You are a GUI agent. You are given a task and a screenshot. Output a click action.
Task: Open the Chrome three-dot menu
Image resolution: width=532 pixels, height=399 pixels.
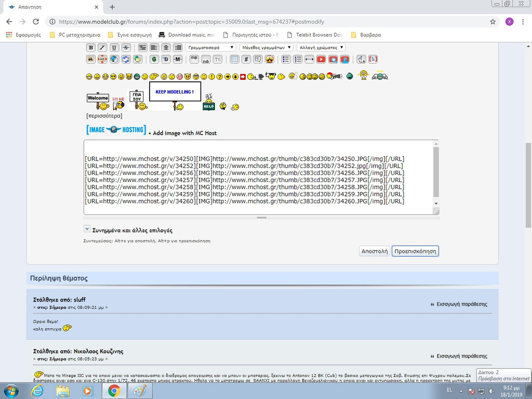pyautogui.click(x=523, y=22)
